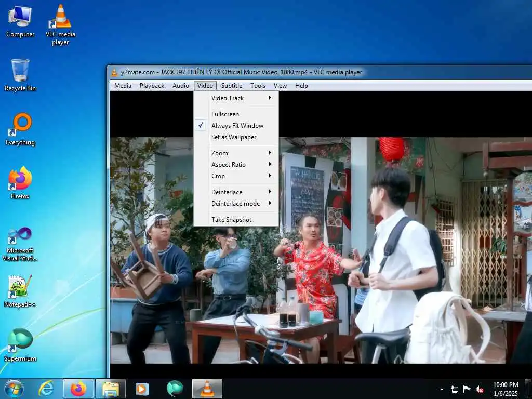Open Windows Explorer from the taskbar

(111, 389)
